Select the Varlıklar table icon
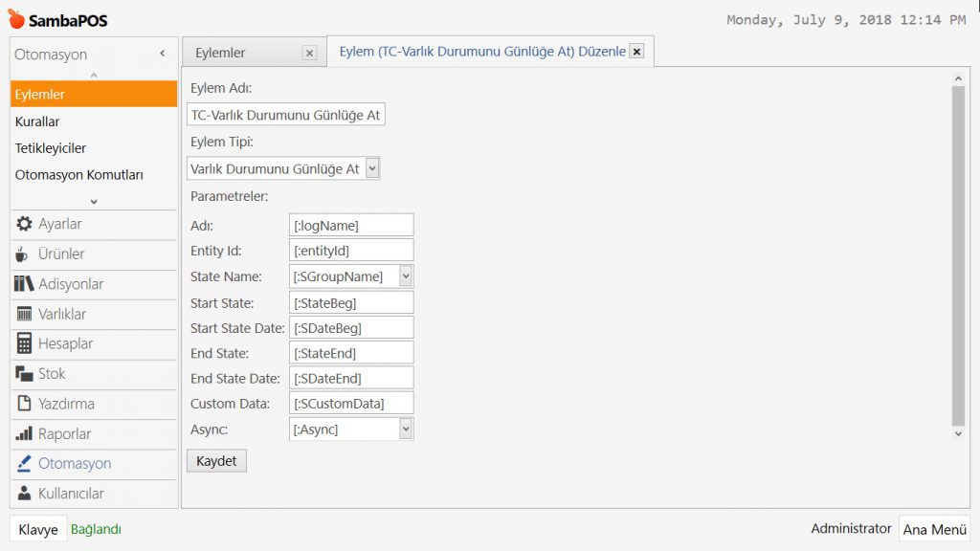This screenshot has height=551, width=980. tap(24, 314)
